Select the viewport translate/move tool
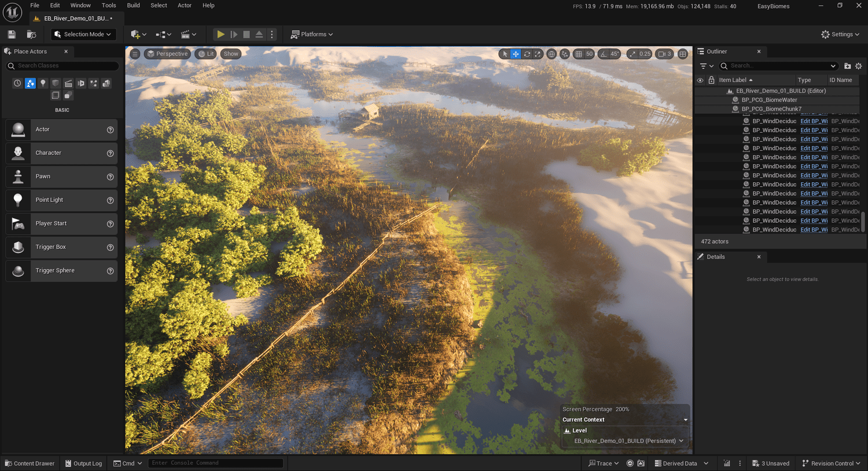868x471 pixels. 515,54
